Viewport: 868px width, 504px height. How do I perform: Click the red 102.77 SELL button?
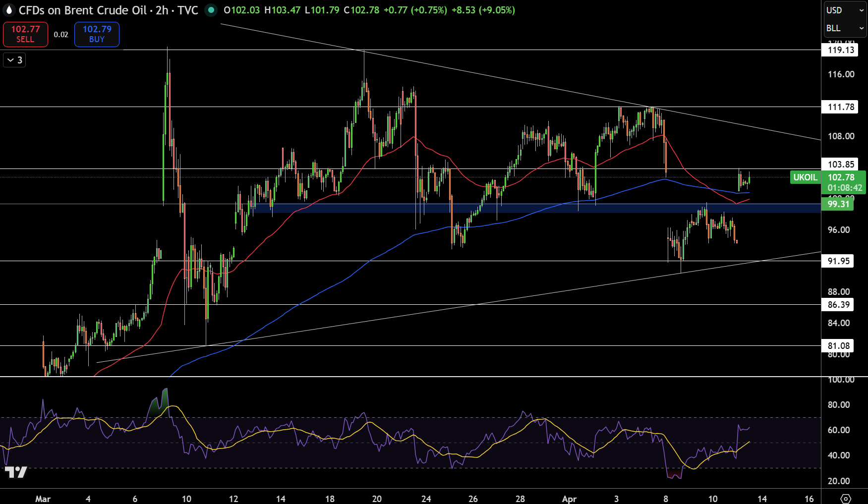pos(25,34)
